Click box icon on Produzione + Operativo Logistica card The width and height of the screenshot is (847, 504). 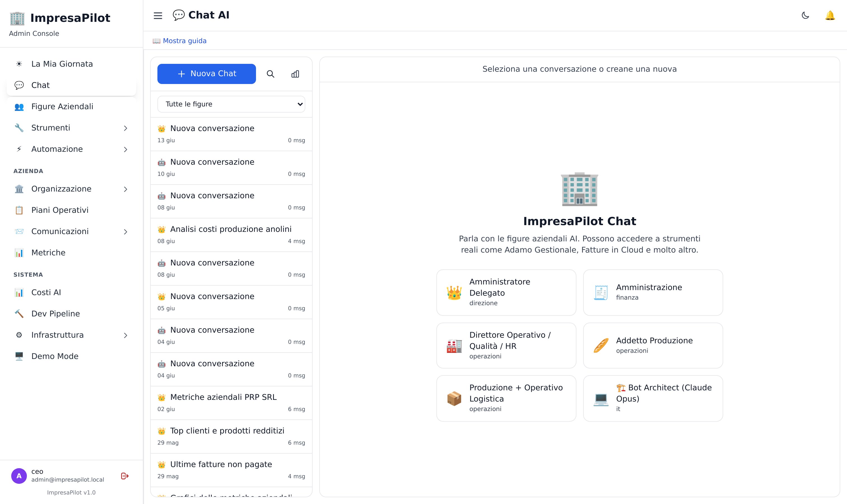point(454,399)
